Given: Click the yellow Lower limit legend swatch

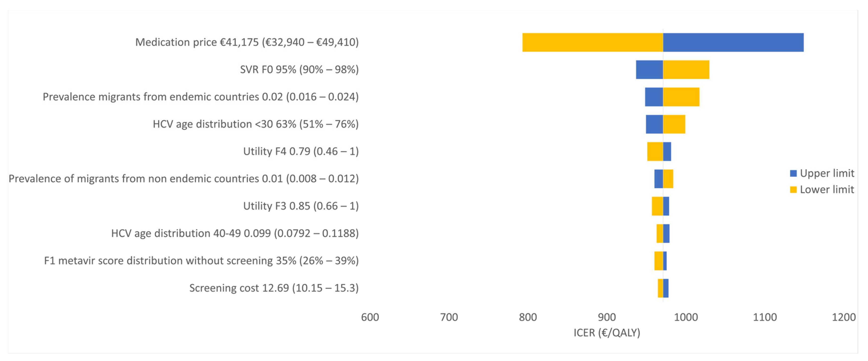Looking at the screenshot, I should click(793, 190).
